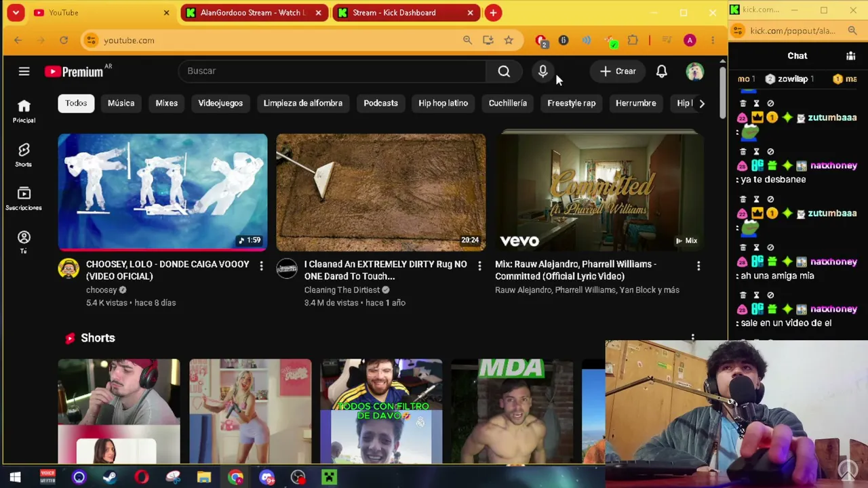This screenshot has width=868, height=488.
Task: Open YouTube notifications bell
Action: point(661,71)
